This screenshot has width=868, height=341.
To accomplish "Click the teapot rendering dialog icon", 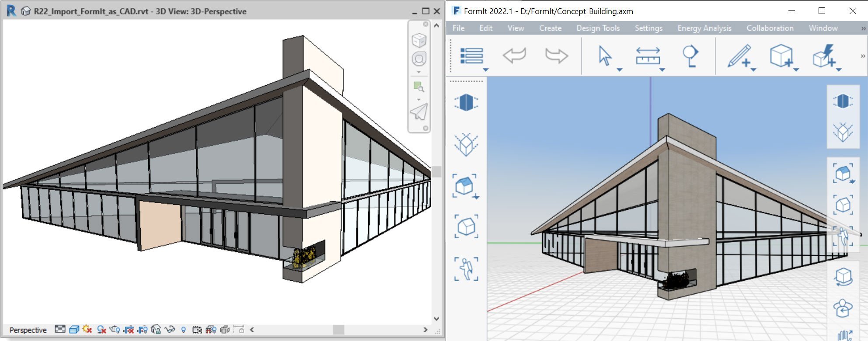I will pyautogui.click(x=115, y=330).
